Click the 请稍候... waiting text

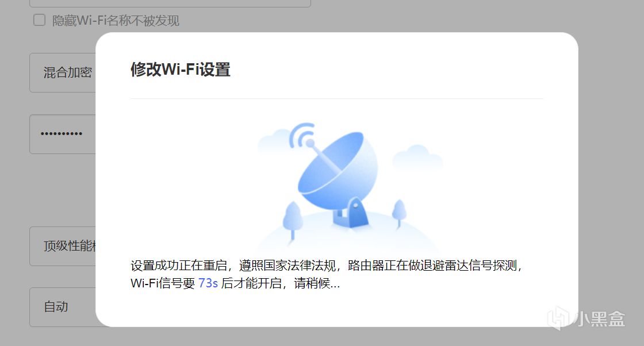point(317,283)
